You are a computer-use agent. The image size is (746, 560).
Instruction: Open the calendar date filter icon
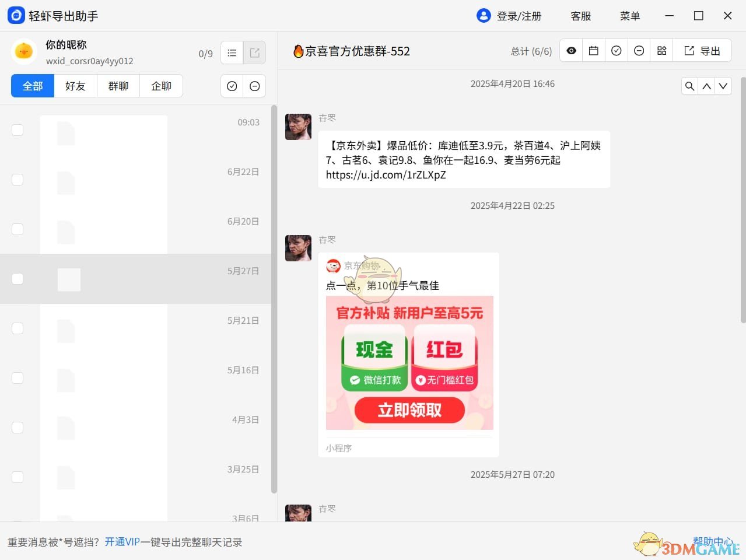tap(593, 50)
